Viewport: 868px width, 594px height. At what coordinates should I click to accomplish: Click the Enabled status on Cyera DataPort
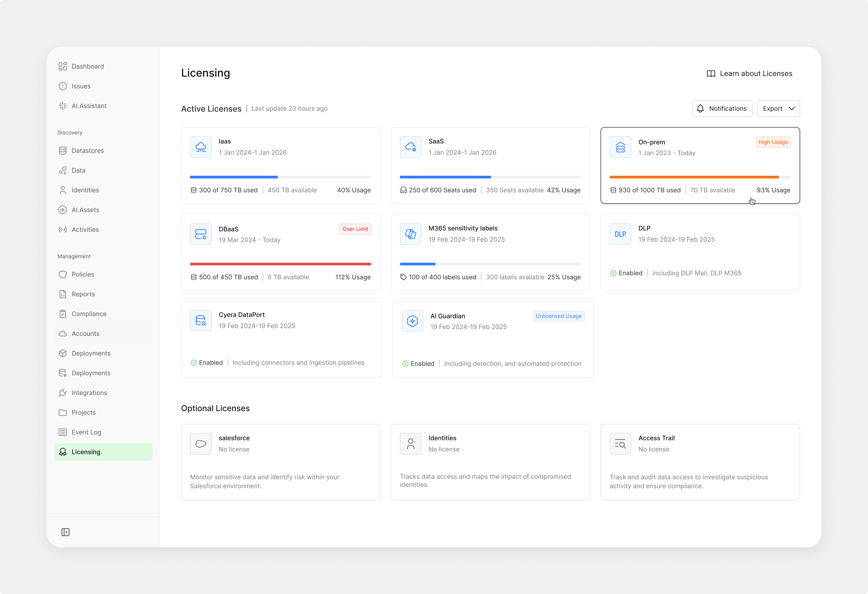tap(206, 363)
